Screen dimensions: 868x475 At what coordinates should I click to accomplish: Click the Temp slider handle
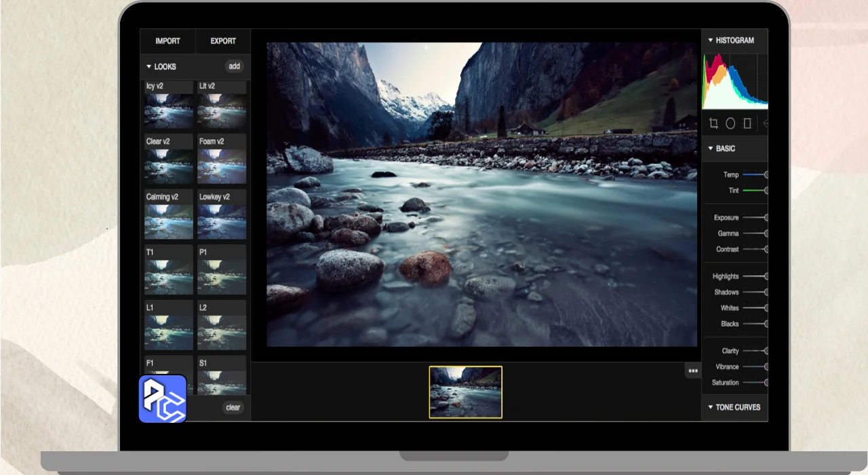[766, 175]
